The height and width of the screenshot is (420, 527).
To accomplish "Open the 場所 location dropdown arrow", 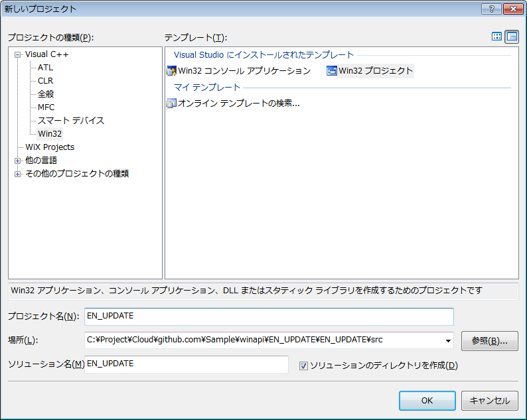I will tap(448, 340).
